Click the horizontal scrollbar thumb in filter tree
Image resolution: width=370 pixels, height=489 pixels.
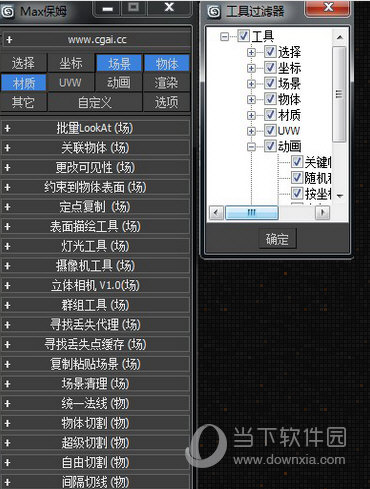(x=252, y=212)
